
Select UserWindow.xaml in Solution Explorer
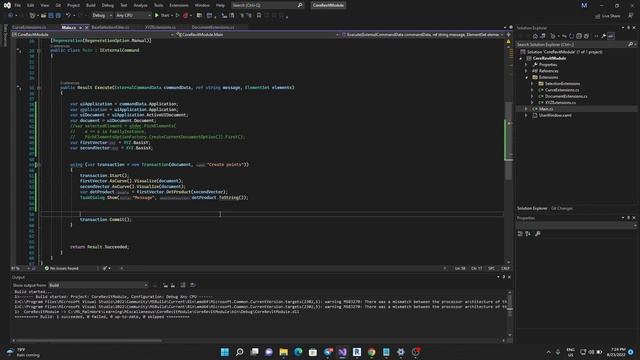click(x=555, y=116)
